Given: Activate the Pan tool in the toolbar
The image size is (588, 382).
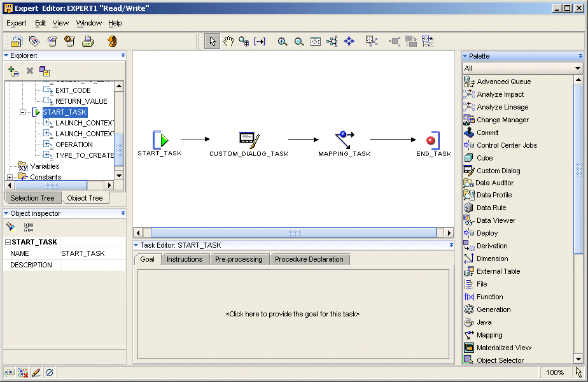Looking at the screenshot, I should (229, 41).
